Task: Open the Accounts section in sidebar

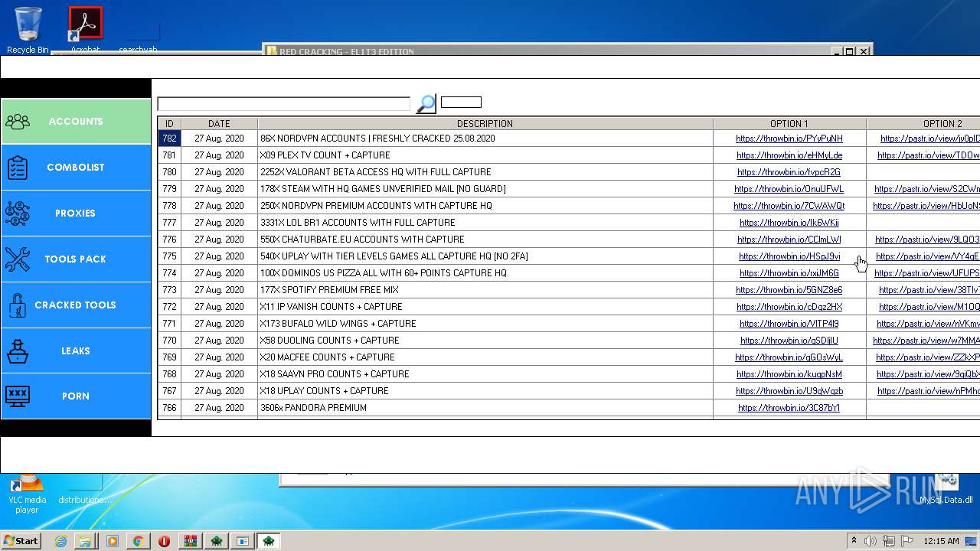Action: click(76, 122)
